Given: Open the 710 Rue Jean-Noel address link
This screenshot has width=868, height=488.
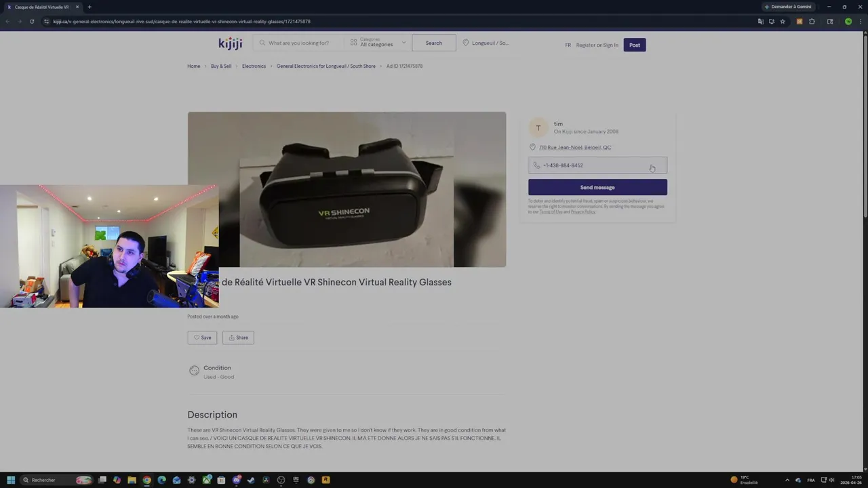Looking at the screenshot, I should click(x=575, y=147).
